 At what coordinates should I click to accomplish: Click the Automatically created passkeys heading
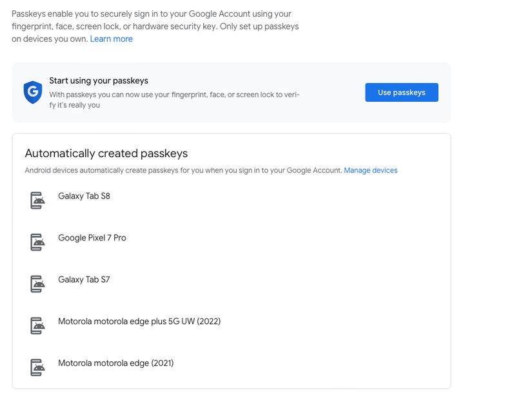point(106,153)
